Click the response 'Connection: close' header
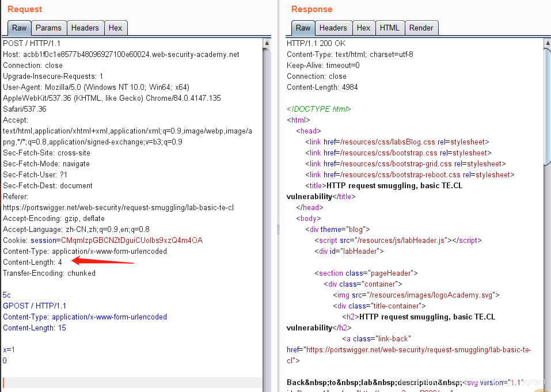The width and height of the screenshot is (551, 392). (x=317, y=76)
